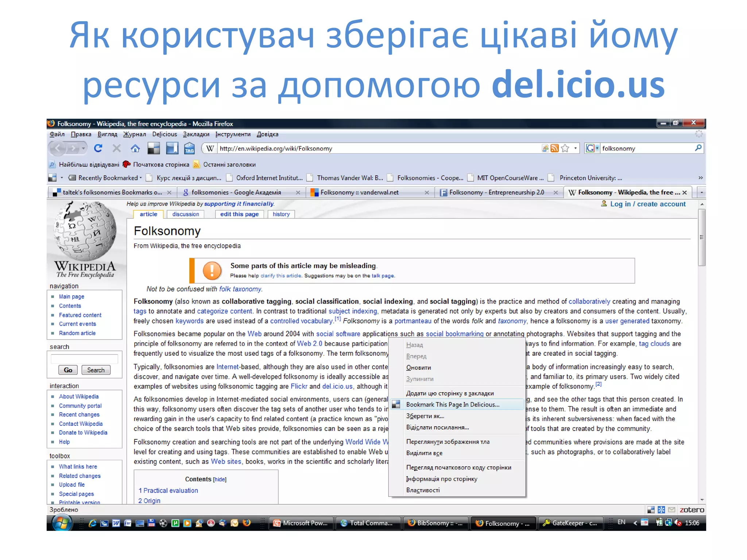Open Random article link
Viewport: 747px width, 560px height.
click(77, 333)
